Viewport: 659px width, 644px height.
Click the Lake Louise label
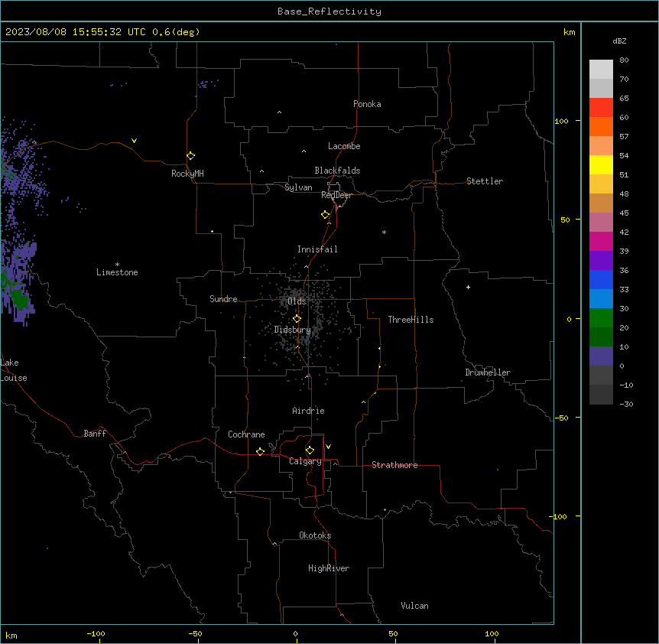pos(14,370)
